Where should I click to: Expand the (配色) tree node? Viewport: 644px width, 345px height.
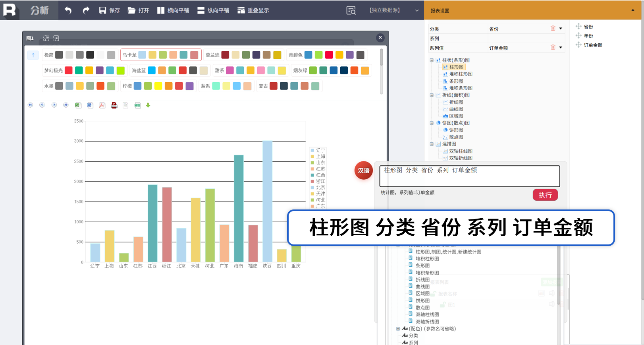398,329
